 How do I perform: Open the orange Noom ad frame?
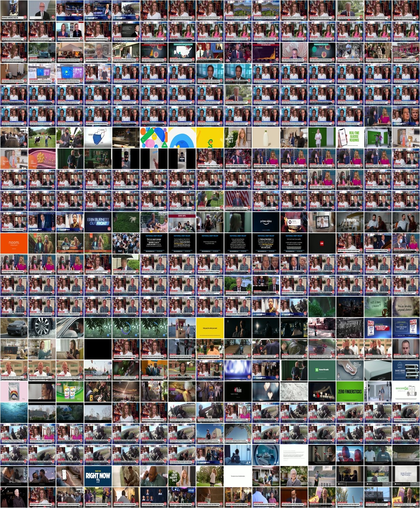click(x=14, y=243)
